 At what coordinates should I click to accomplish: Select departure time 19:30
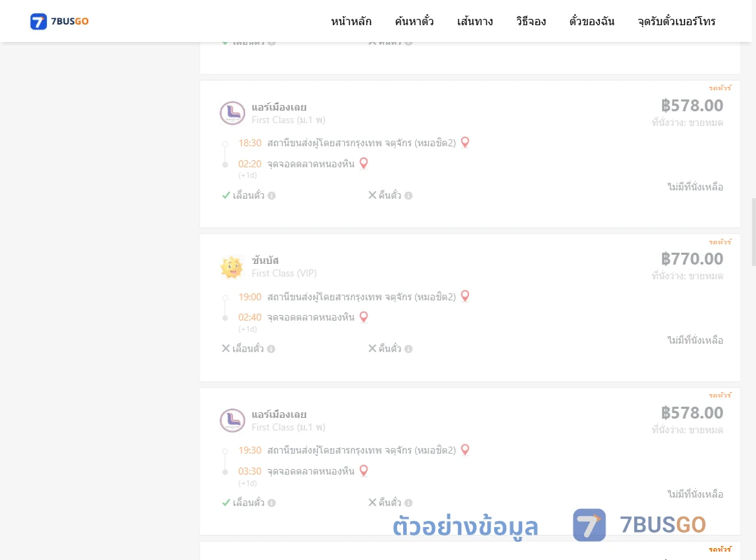pyautogui.click(x=250, y=450)
